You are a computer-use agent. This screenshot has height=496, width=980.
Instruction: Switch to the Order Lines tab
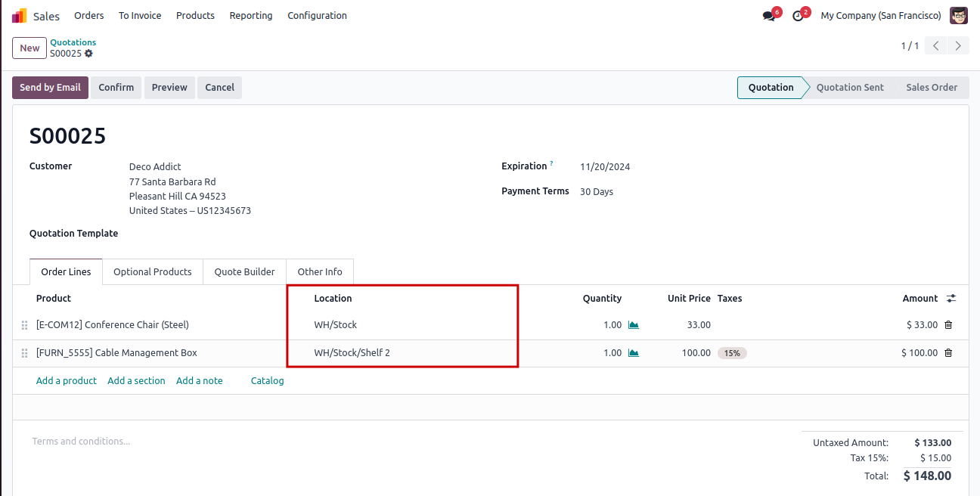point(66,272)
